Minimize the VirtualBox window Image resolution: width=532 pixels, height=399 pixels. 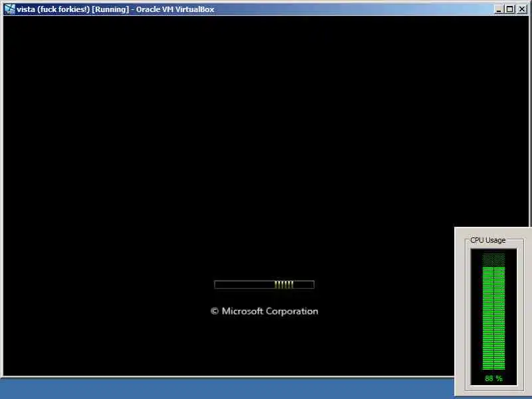(498, 9)
